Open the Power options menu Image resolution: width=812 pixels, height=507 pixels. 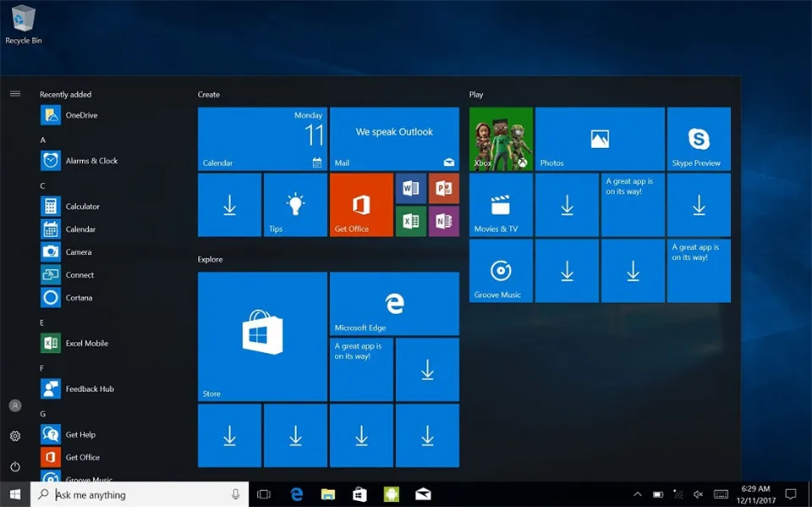pyautogui.click(x=15, y=466)
